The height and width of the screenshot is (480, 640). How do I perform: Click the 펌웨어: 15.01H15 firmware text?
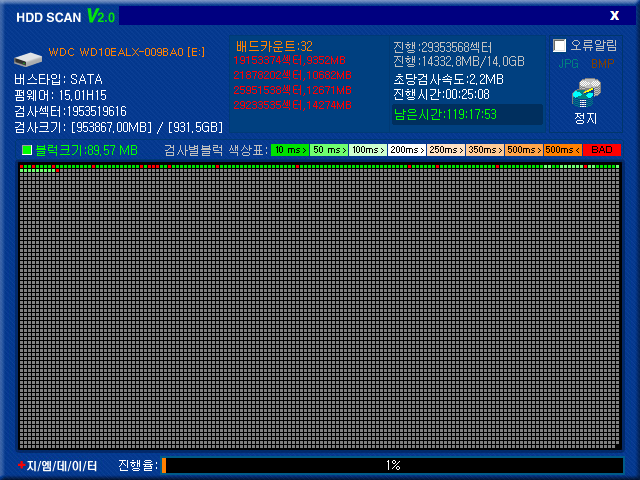click(60, 96)
